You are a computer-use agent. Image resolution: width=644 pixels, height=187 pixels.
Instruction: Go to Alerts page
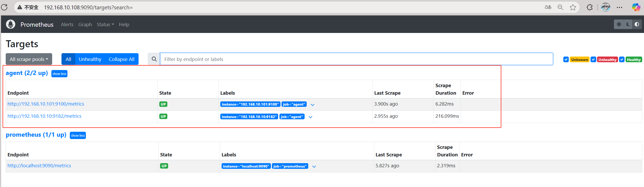tap(67, 24)
